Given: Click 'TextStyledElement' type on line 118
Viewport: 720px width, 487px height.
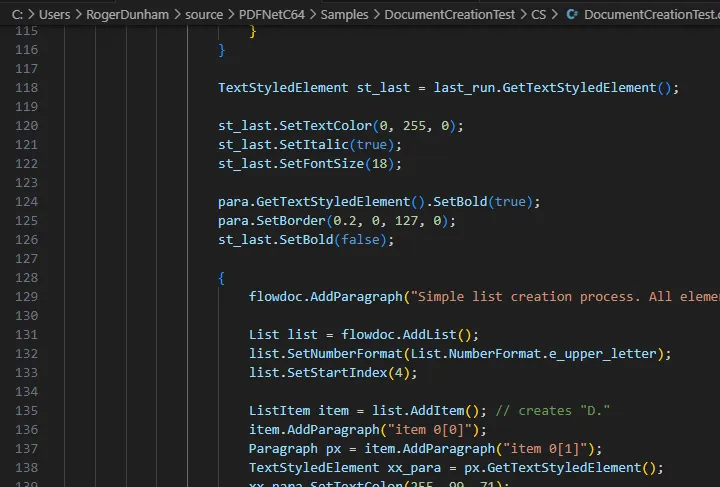Looking at the screenshot, I should 283,88.
